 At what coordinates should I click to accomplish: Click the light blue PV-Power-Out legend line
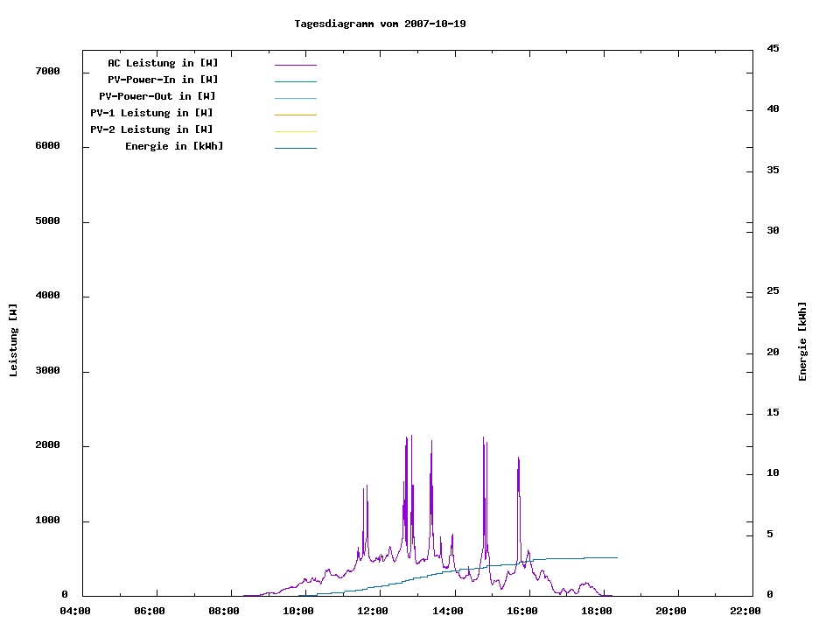295,98
